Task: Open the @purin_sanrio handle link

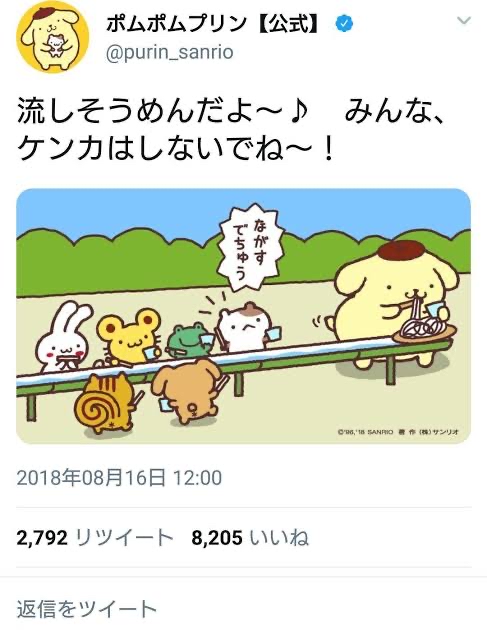Action: point(170,53)
